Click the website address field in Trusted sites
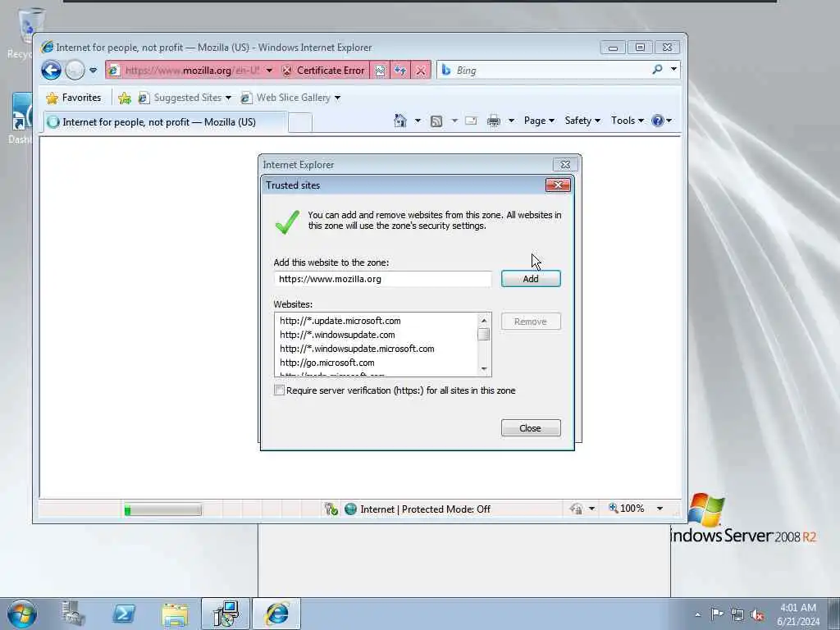Screen dimensions: 840x630 [x=382, y=279]
